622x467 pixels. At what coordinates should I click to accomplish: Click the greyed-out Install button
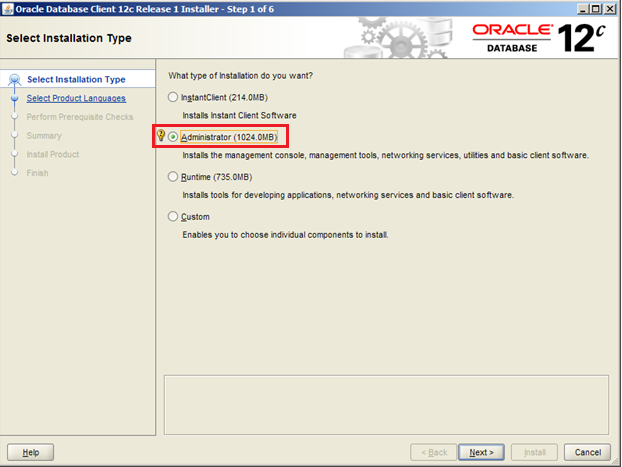[535, 452]
